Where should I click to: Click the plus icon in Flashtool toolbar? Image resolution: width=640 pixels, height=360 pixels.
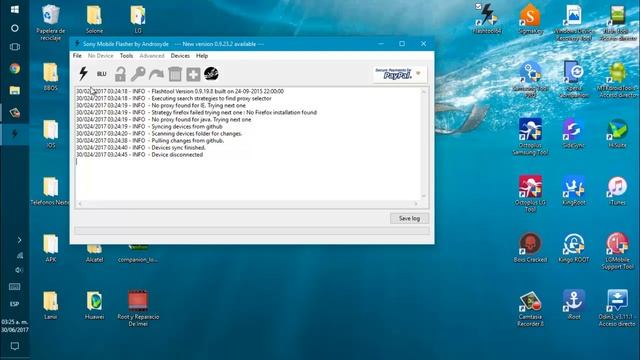coord(193,74)
